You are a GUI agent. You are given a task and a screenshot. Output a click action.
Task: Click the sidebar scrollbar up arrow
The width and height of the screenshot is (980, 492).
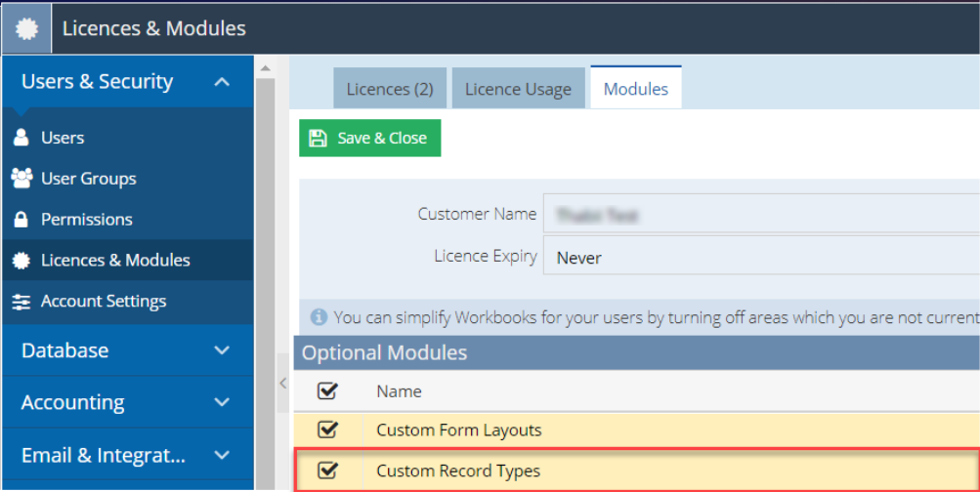(266, 68)
